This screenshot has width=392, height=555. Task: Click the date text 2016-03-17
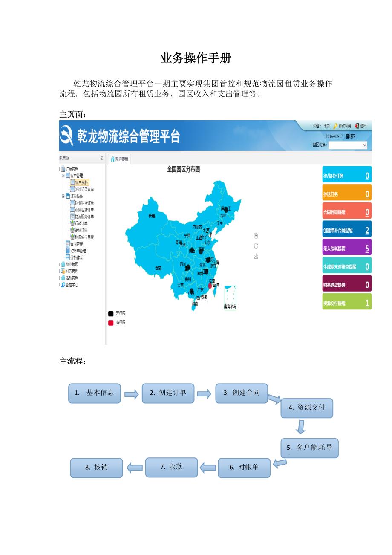click(x=334, y=136)
